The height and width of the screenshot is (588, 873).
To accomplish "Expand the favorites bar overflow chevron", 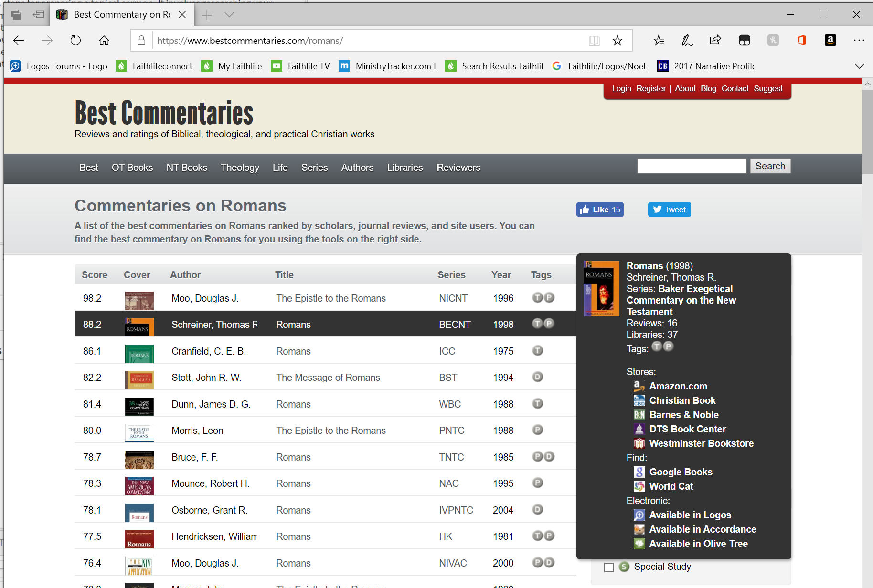I will [860, 66].
